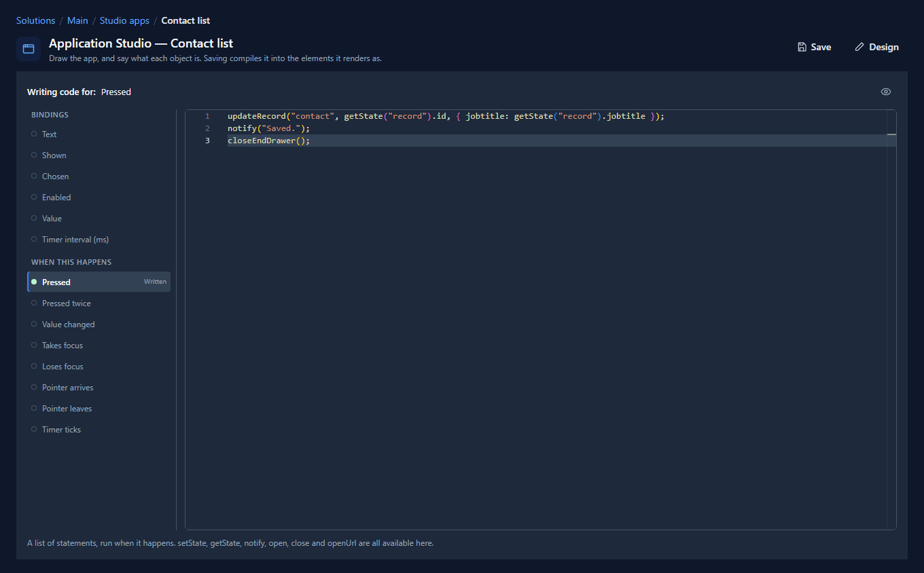Click the Contact list breadcrumb

pos(185,20)
